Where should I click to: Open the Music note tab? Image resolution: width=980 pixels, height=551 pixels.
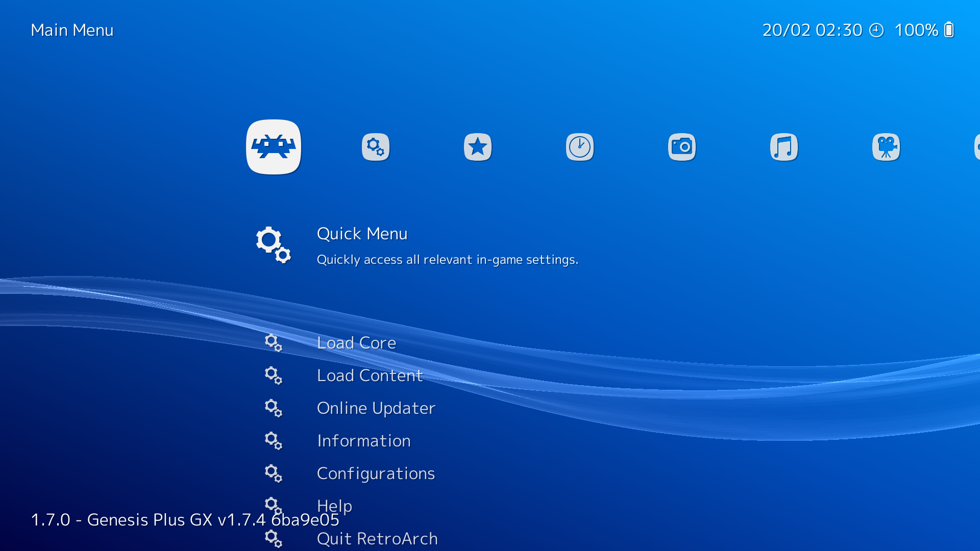[x=784, y=147]
